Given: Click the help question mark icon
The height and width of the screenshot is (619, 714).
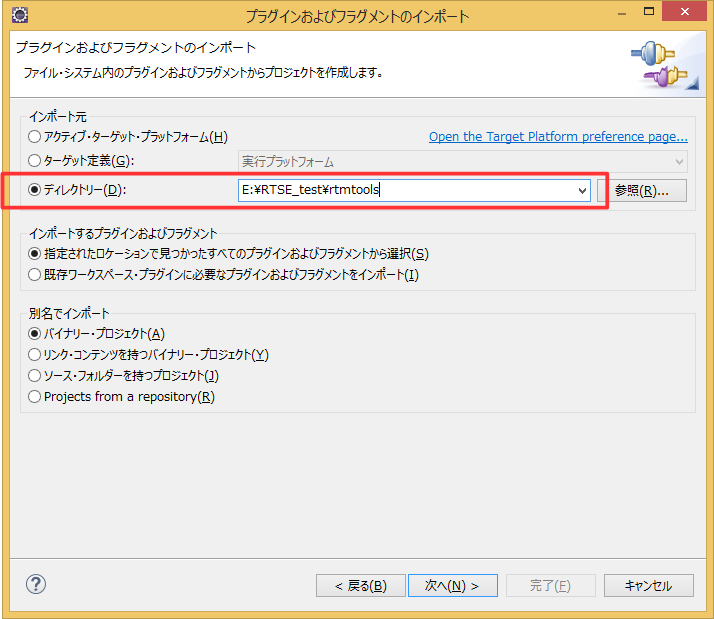Looking at the screenshot, I should coord(36,584).
